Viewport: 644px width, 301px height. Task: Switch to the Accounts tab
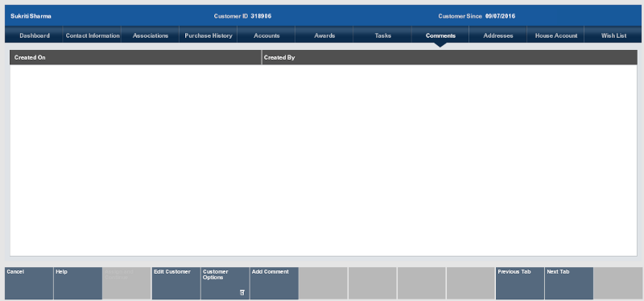click(266, 35)
